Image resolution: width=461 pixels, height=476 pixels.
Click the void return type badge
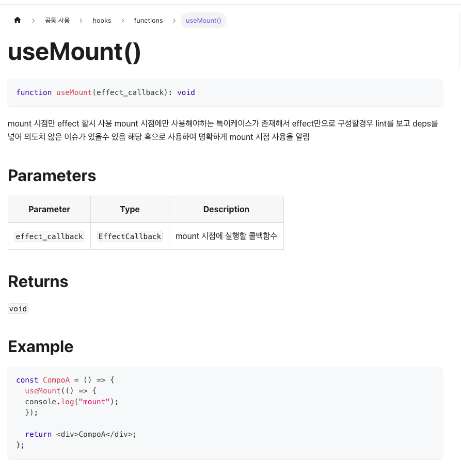[18, 308]
